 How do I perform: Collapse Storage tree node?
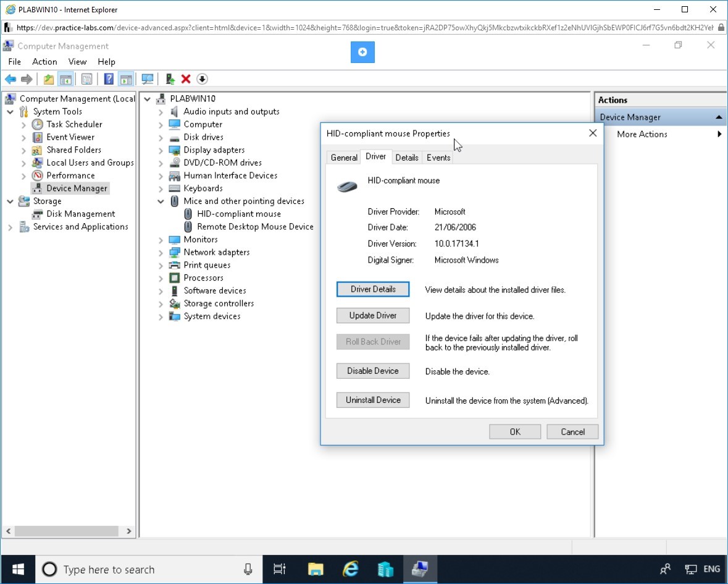tap(10, 201)
